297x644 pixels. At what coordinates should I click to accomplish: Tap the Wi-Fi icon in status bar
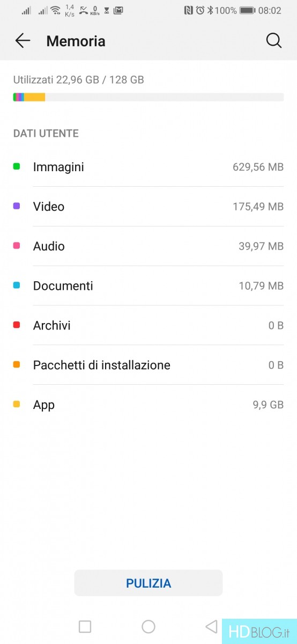pyautogui.click(x=56, y=10)
